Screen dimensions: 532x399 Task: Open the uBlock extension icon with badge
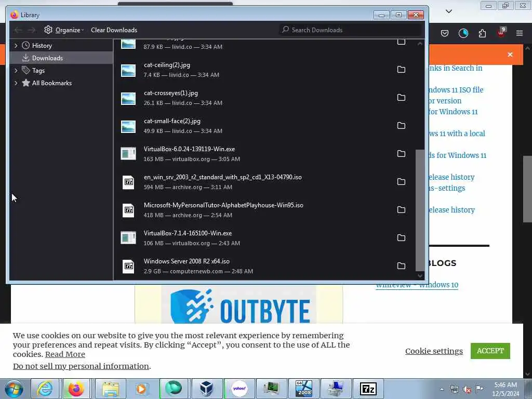[501, 33]
